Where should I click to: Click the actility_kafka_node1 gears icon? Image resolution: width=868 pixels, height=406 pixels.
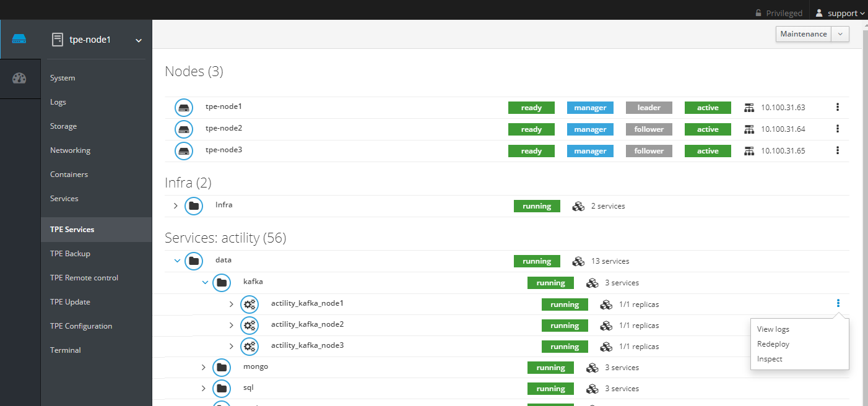250,304
